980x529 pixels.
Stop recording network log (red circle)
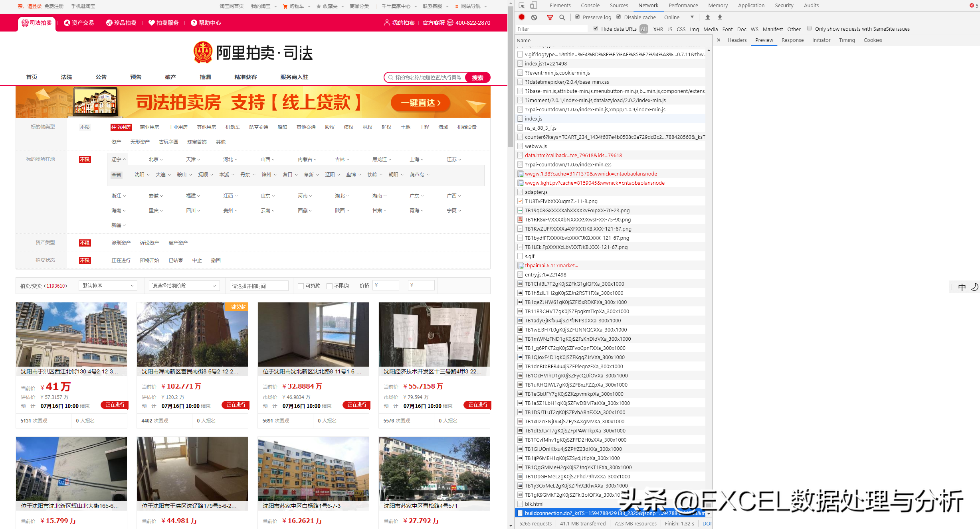tap(522, 17)
